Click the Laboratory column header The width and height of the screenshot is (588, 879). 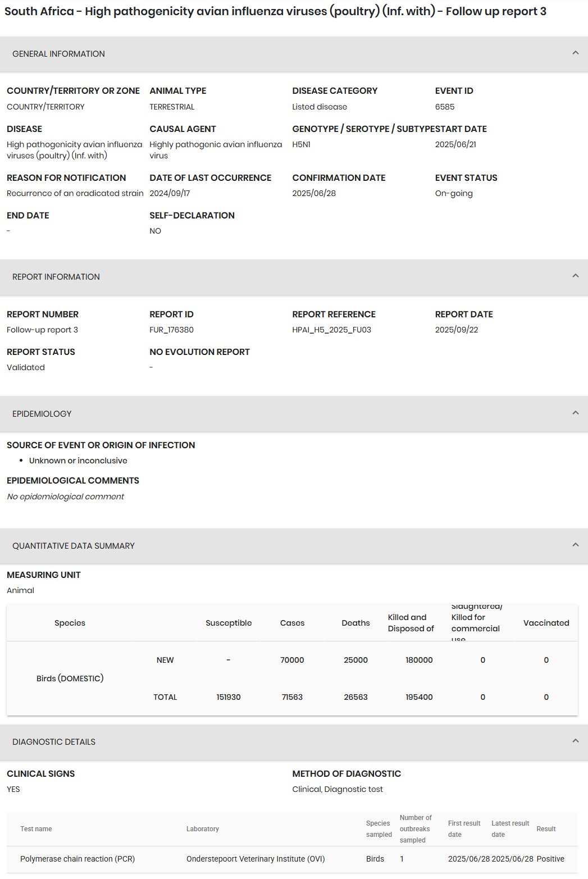click(x=203, y=829)
